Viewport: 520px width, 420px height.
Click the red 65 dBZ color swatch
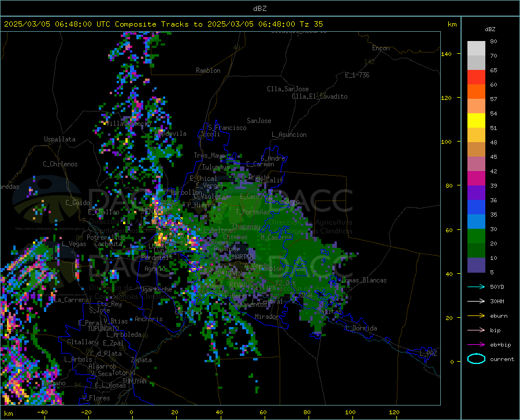pyautogui.click(x=476, y=77)
